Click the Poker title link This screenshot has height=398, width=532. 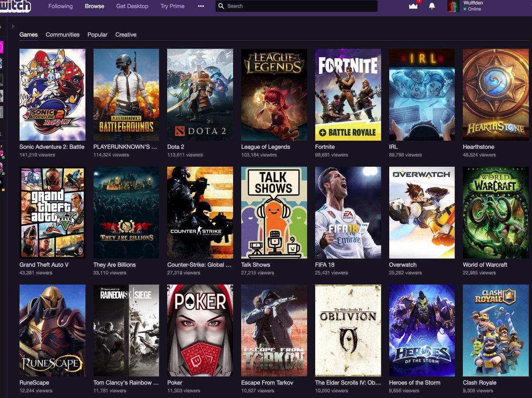[x=175, y=382]
